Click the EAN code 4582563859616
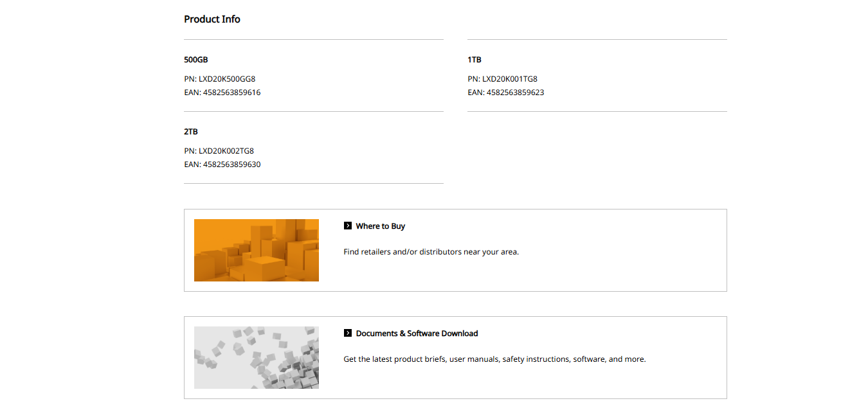The width and height of the screenshot is (868, 401). pos(231,93)
